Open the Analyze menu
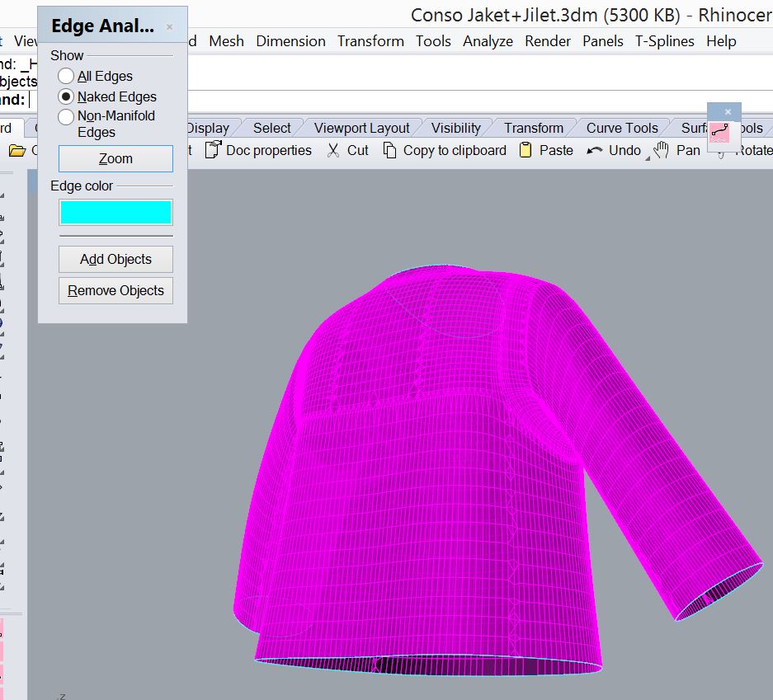The height and width of the screenshot is (700, 773). pyautogui.click(x=488, y=41)
